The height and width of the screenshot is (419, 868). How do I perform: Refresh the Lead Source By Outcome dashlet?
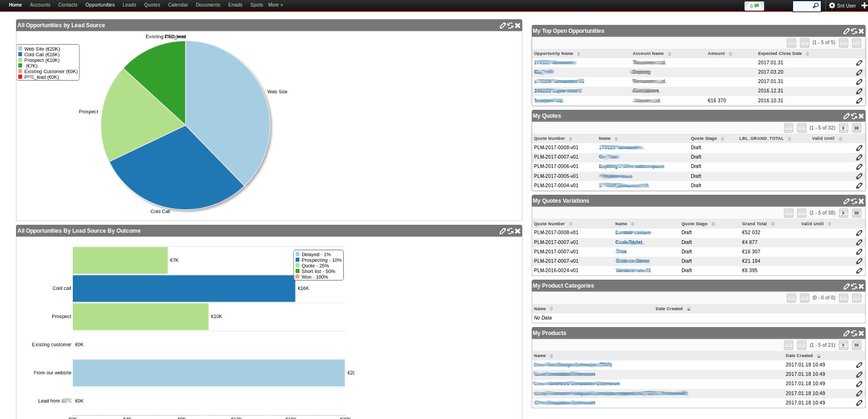(x=510, y=231)
